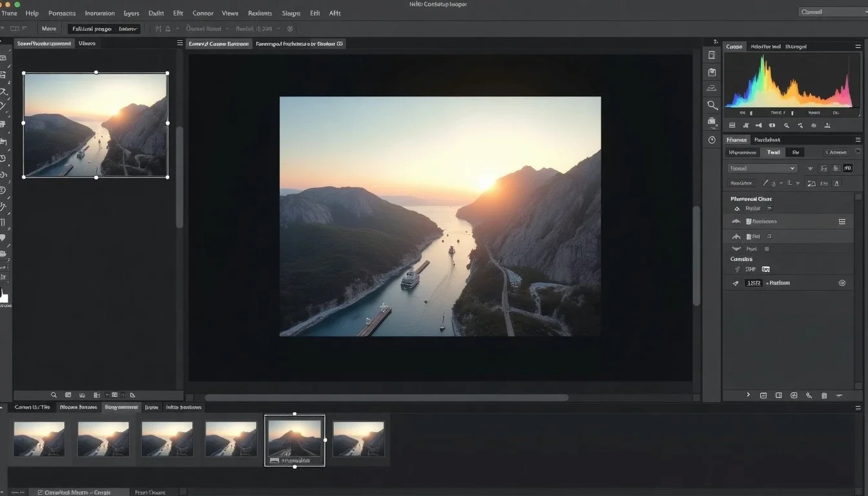This screenshot has height=496, width=868.
Task: Toggle visibility of the second layer row
Action: [736, 222]
